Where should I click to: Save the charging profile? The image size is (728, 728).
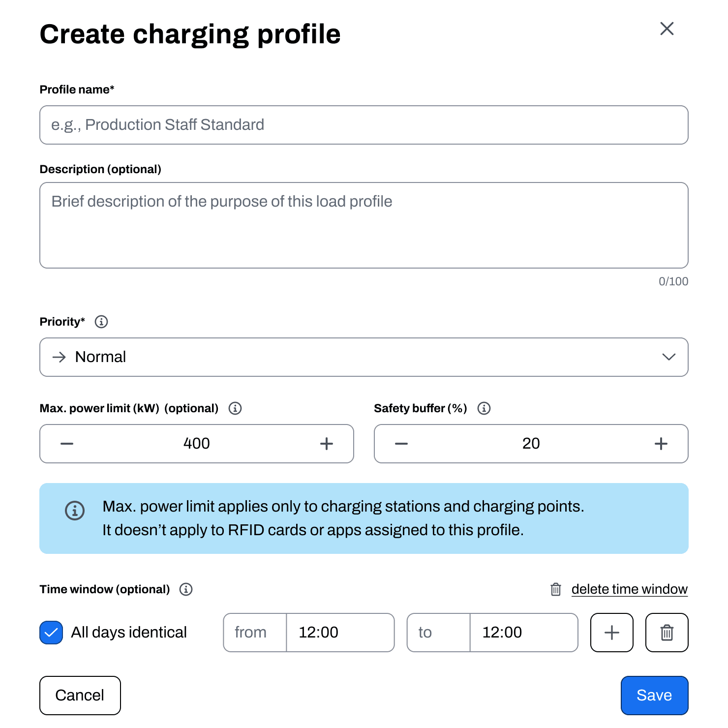click(654, 696)
